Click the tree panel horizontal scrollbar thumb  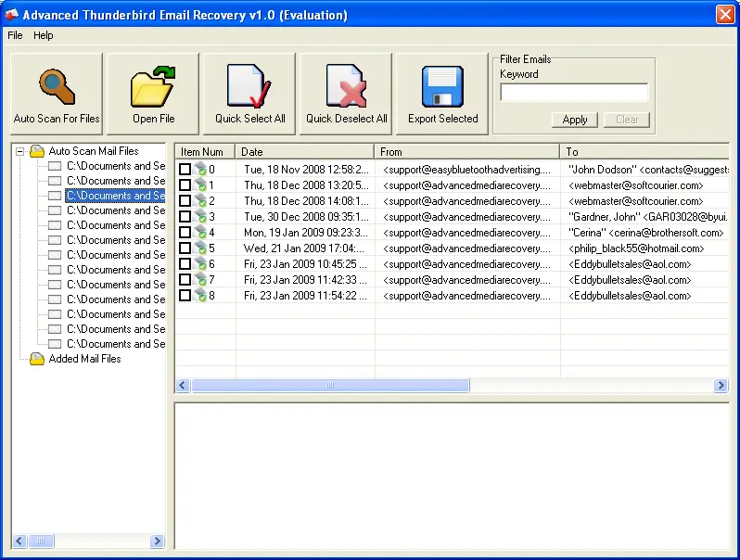tap(41, 541)
